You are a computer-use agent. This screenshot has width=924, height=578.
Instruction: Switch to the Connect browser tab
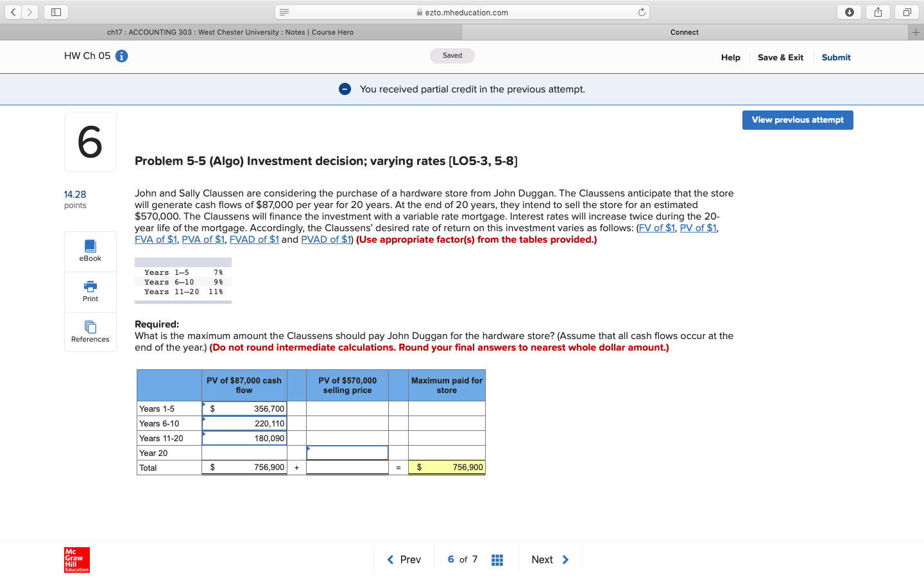pos(685,31)
